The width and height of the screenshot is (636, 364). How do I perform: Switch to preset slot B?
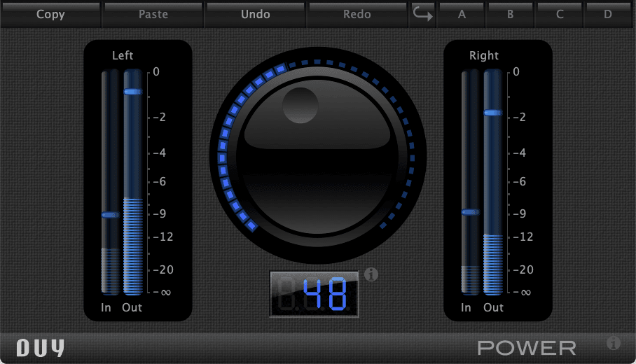[x=511, y=14]
